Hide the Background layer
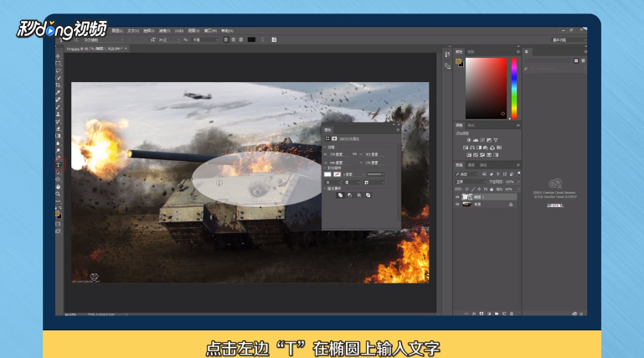Image resolution: width=644 pixels, height=358 pixels. (457, 205)
